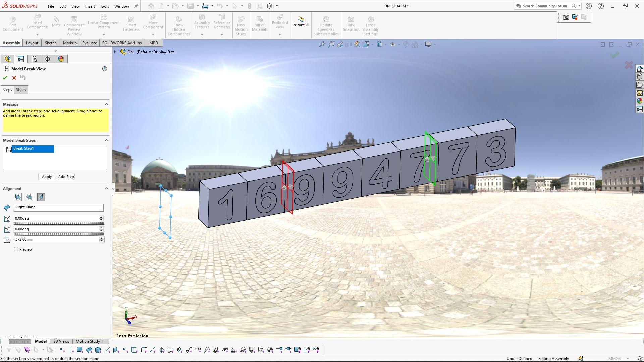644x362 pixels.
Task: Open the File menu
Action: tap(51, 6)
